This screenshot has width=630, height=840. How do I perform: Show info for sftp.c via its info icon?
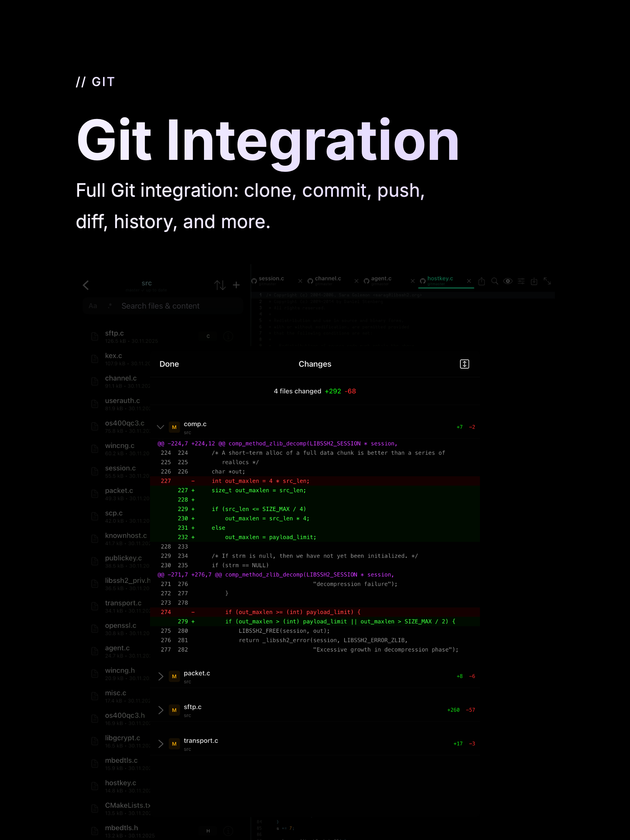228,336
